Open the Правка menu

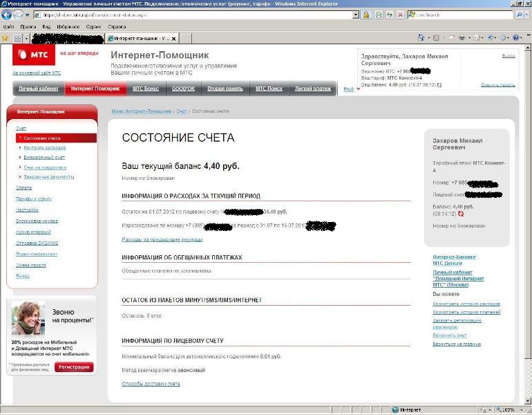coord(28,27)
